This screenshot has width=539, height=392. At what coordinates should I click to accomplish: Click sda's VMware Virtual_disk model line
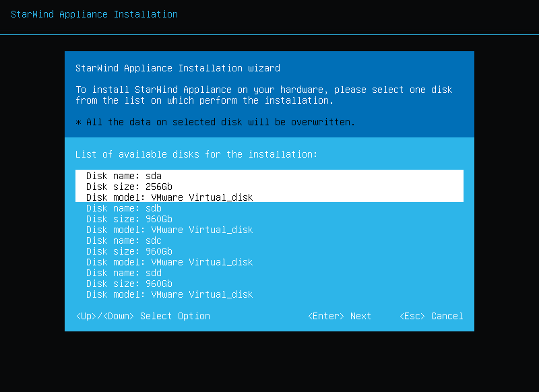click(x=170, y=197)
